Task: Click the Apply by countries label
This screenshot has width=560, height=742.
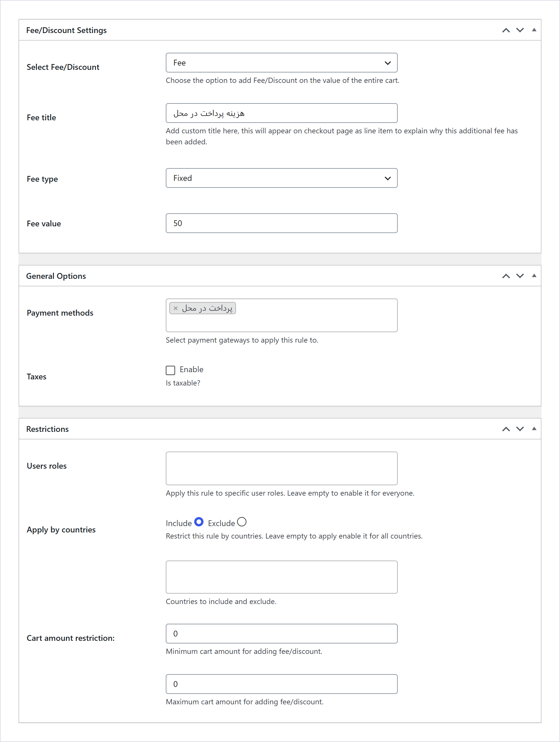Action: [61, 530]
